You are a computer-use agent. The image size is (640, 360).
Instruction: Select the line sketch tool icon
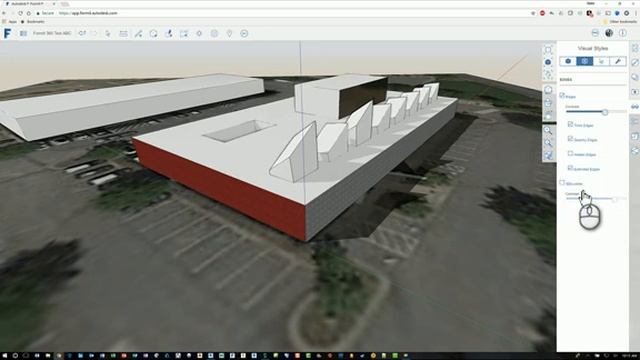[138, 33]
